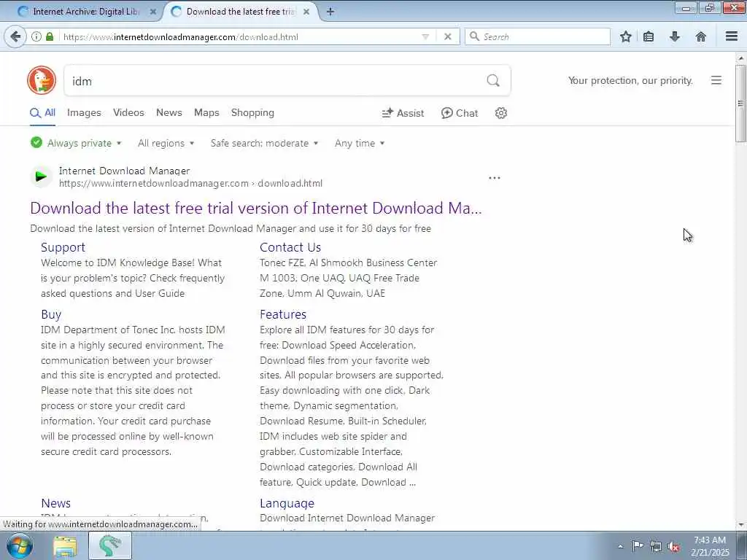Click the muted volume tray icon
The width and height of the screenshot is (747, 560).
coord(673,546)
